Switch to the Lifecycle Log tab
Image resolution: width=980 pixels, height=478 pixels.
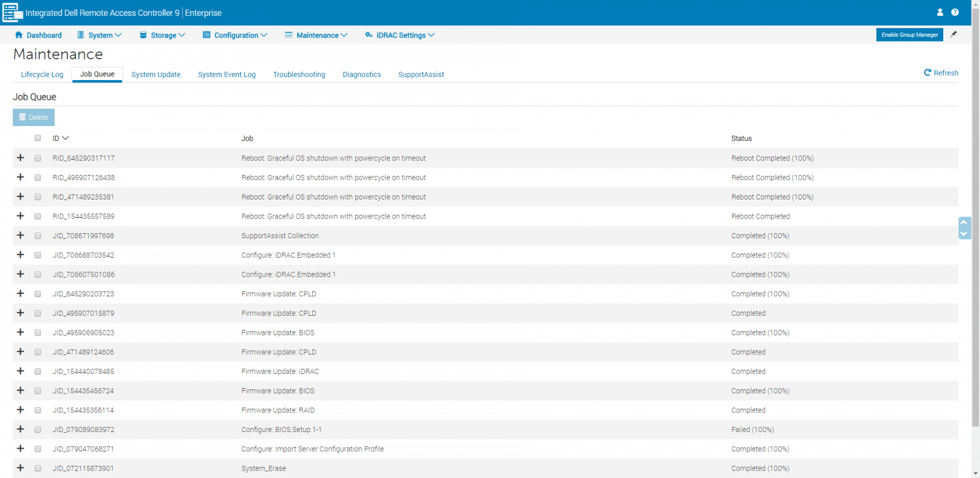pos(42,75)
